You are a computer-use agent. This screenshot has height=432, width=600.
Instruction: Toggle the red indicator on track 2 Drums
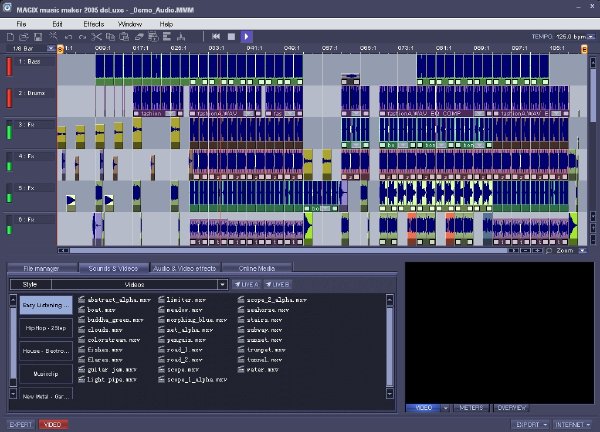tap(9, 98)
